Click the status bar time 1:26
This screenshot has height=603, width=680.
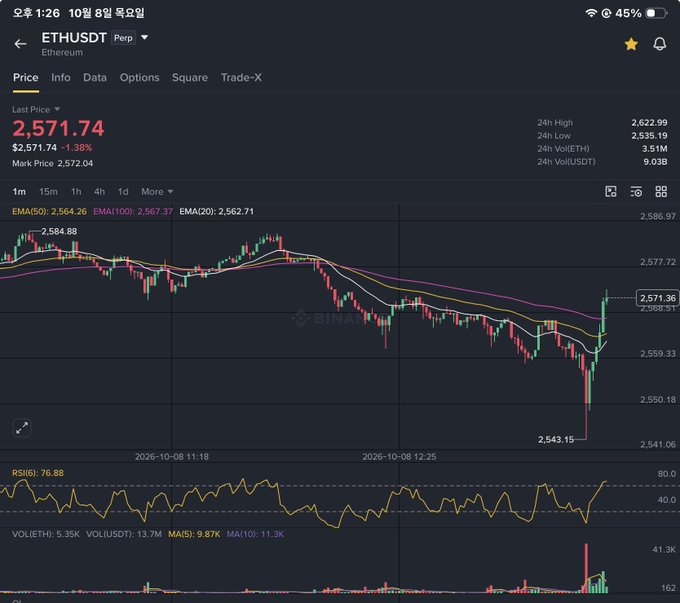coord(36,13)
